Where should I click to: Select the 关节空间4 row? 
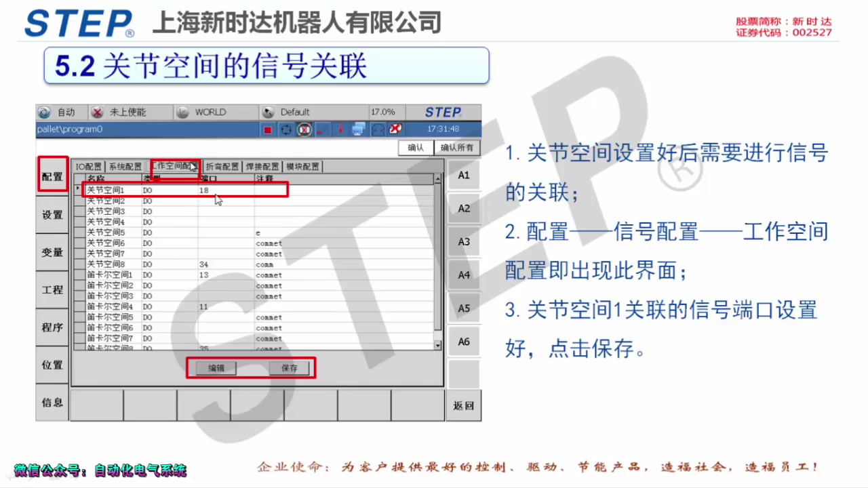pos(254,222)
